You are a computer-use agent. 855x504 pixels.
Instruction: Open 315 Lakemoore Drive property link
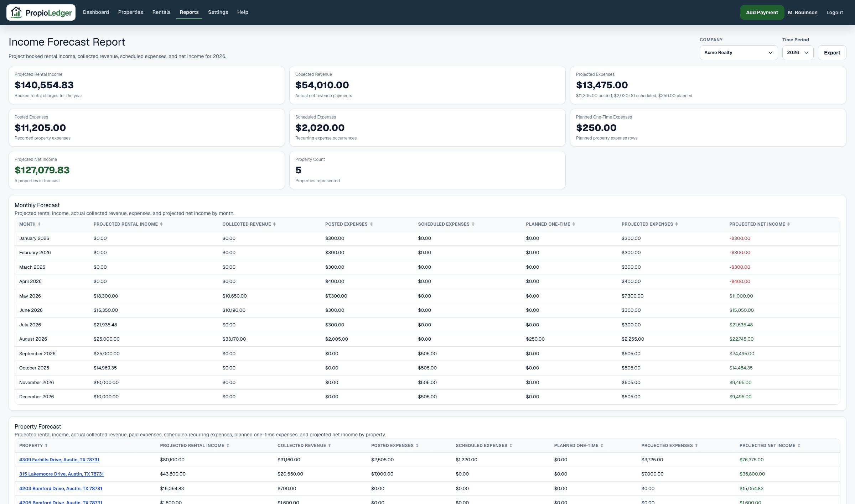pyautogui.click(x=61, y=474)
